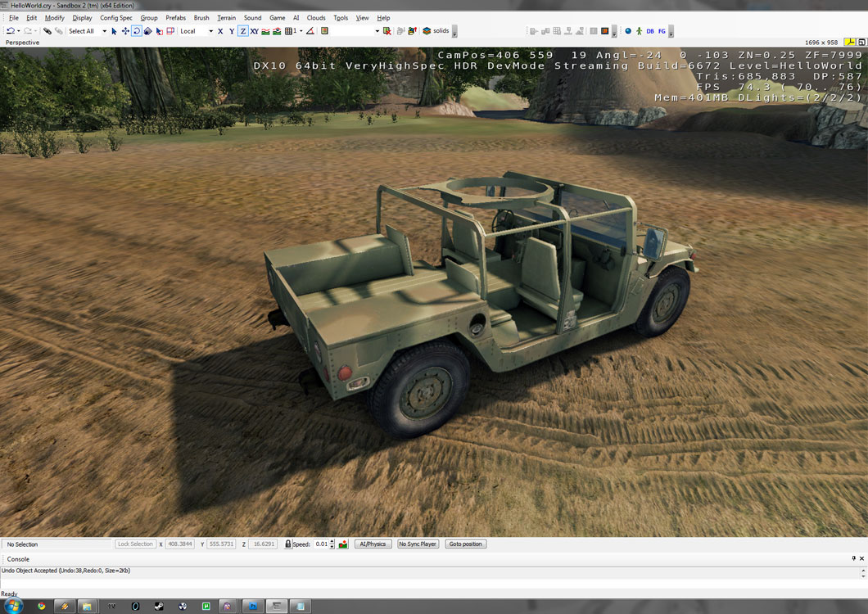Open the DataBase View (DB) icon
Image resolution: width=868 pixels, height=614 pixels.
click(650, 31)
